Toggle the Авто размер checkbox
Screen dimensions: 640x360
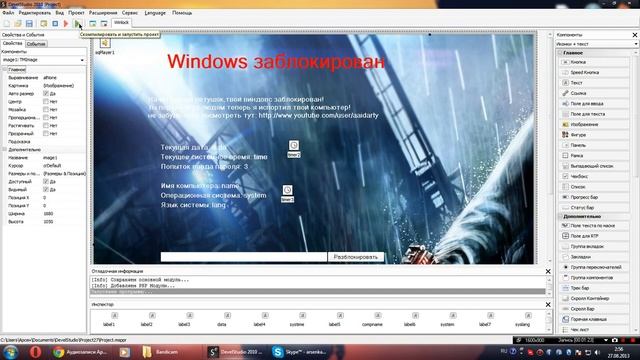tap(46, 93)
